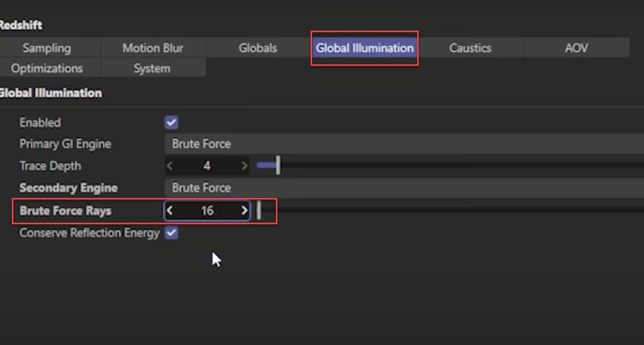Open the Optimizations tab

point(47,68)
